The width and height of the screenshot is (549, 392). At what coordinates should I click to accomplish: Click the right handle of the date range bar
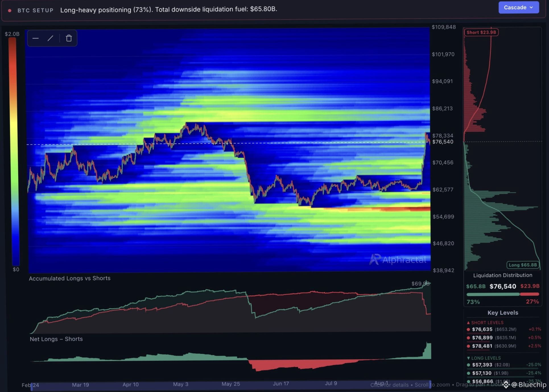(x=430, y=384)
